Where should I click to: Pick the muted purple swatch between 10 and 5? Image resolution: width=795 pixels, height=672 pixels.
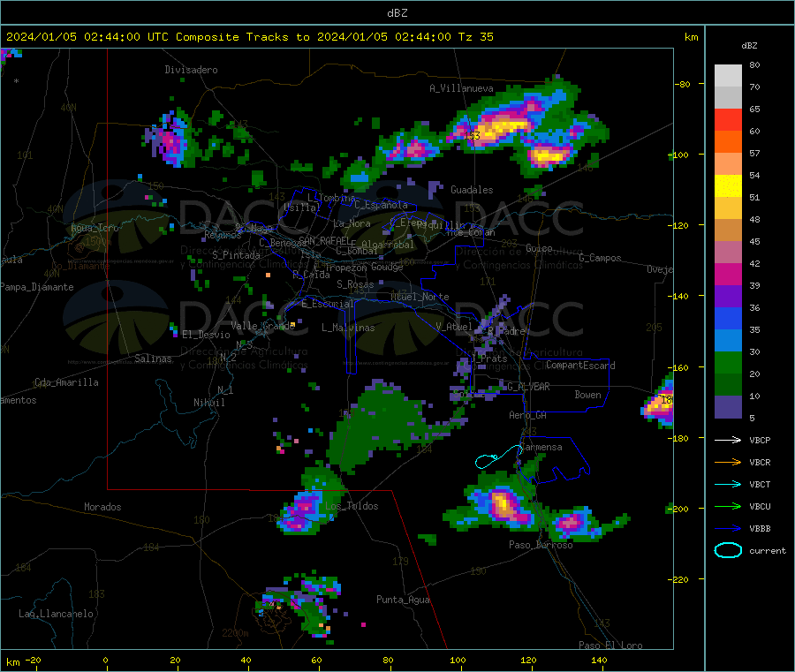tap(728, 407)
